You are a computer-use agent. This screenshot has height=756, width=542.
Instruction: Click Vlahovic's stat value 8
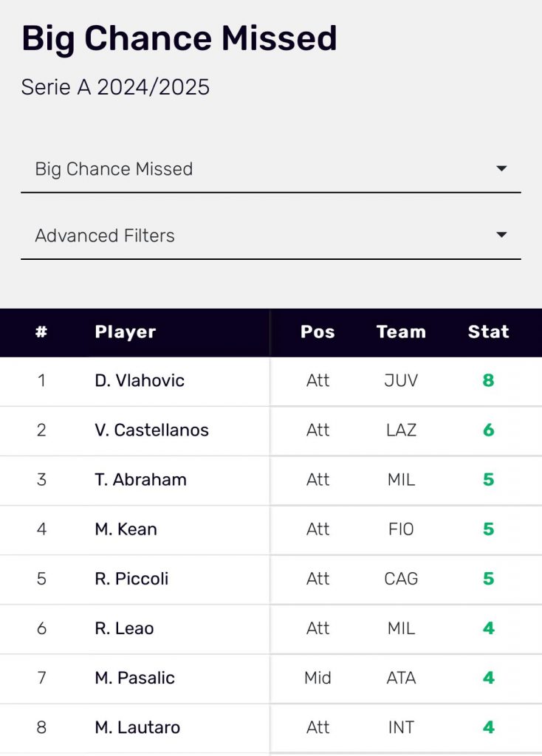click(x=488, y=381)
